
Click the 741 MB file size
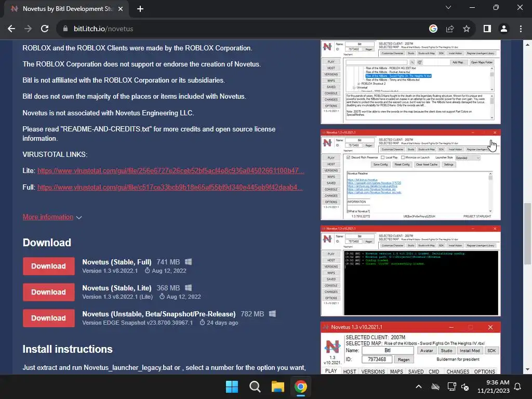tap(168, 262)
